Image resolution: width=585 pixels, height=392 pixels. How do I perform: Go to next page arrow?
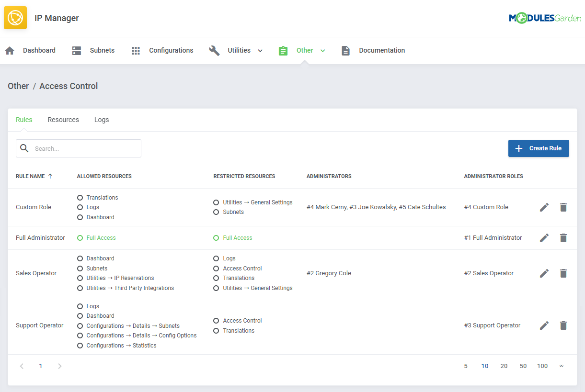click(x=59, y=366)
